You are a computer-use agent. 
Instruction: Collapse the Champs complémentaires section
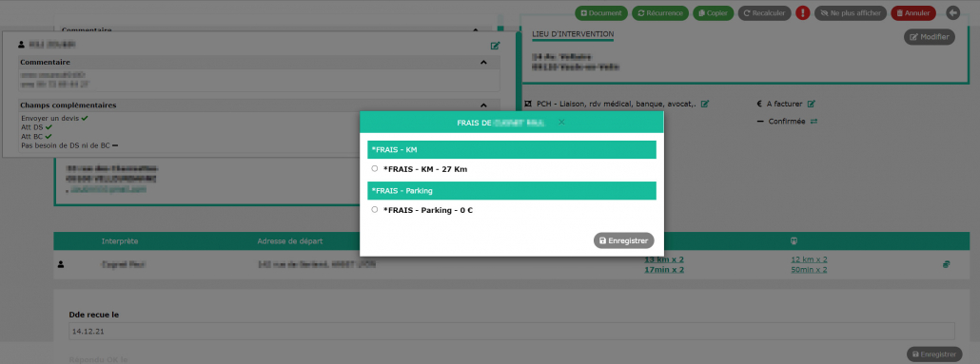click(483, 105)
